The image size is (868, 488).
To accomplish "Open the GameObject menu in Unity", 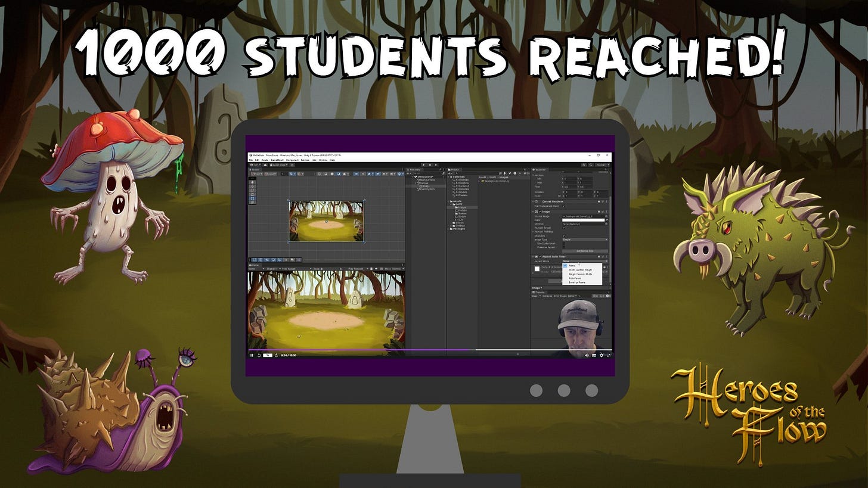I will 277,160.
